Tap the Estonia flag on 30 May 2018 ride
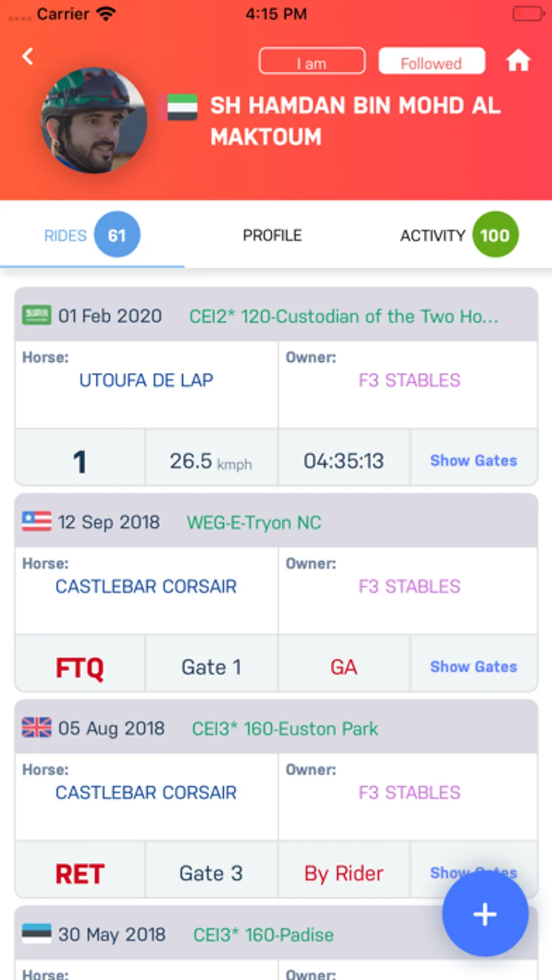Image resolution: width=552 pixels, height=980 pixels. pyautogui.click(x=37, y=933)
